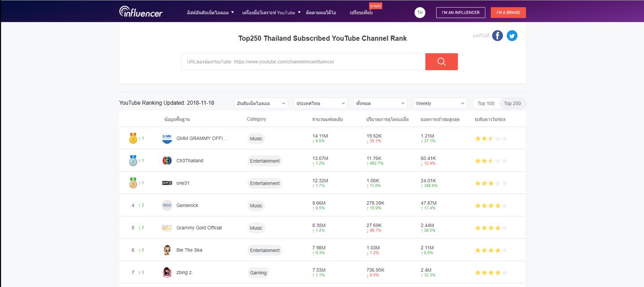
Task: Click จำนวนแฟนคลับ column header
Action: pos(328,119)
